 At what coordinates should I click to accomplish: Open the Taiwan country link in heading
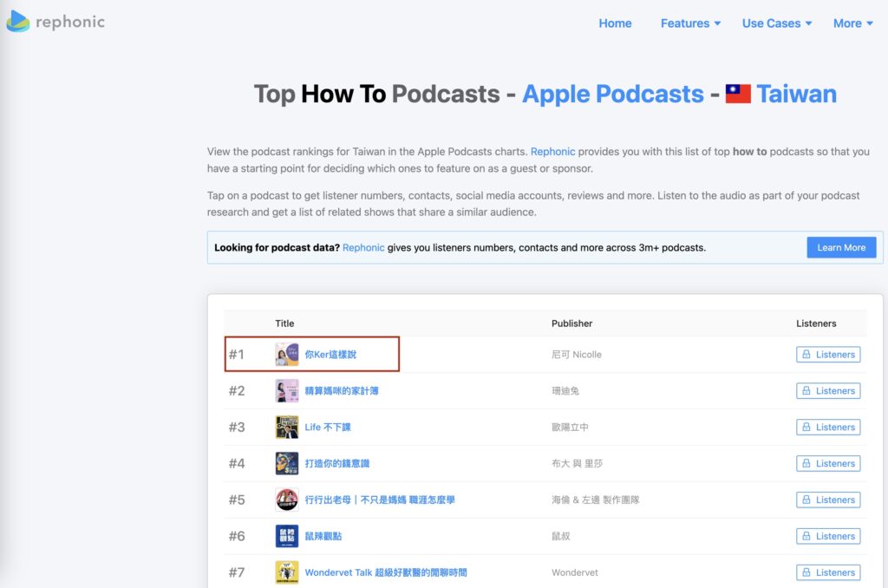(795, 94)
